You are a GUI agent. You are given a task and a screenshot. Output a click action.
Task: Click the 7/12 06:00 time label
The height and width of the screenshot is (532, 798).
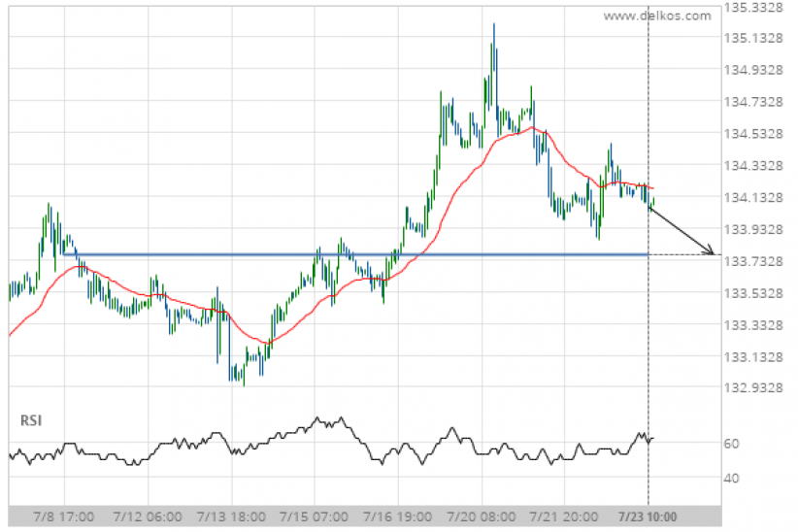pos(148,517)
